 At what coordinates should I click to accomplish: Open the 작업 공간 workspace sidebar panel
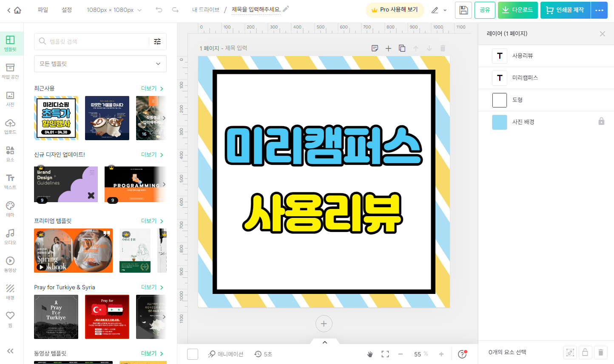[x=10, y=71]
